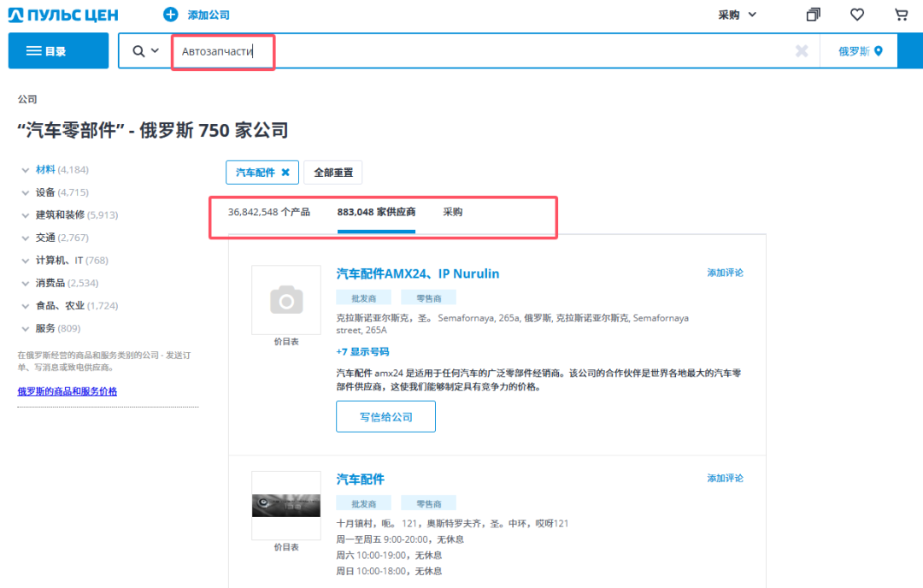This screenshot has height=588, width=923.
Task: Click inside the Автозапчасти search input
Action: click(x=222, y=51)
